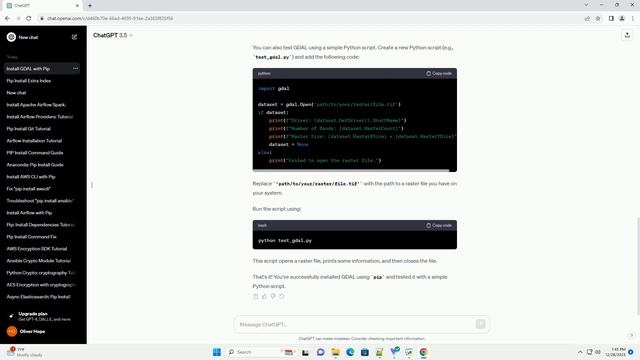This screenshot has width=640, height=360.
Task: Click the horizontal scrollbar of the Python code block
Action: coord(351,170)
